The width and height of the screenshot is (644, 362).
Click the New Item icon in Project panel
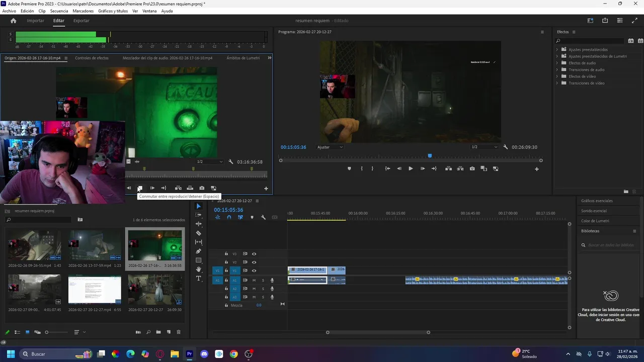[169, 332]
